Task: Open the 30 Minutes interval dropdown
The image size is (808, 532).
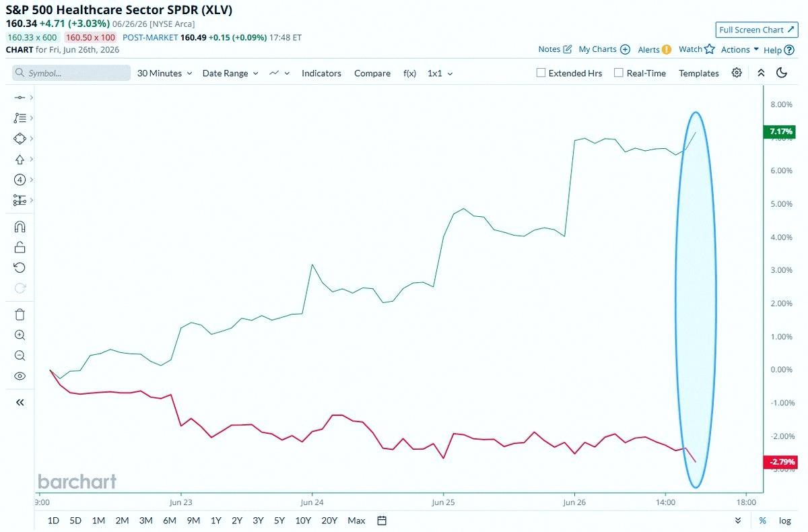Action: point(165,73)
